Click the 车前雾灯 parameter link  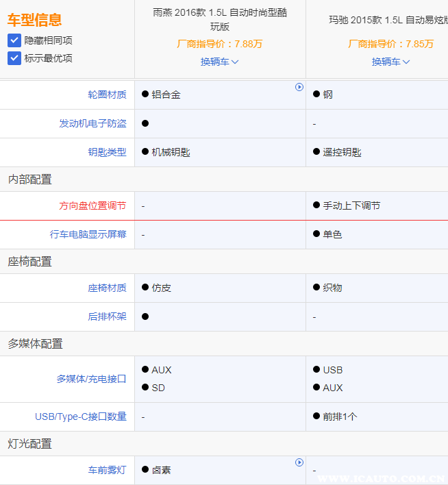click(107, 470)
